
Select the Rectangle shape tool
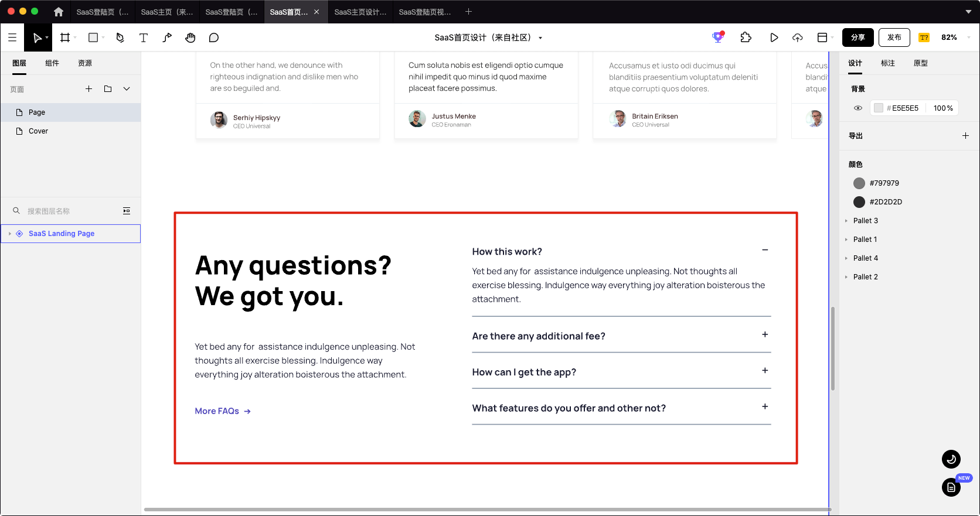pos(93,37)
